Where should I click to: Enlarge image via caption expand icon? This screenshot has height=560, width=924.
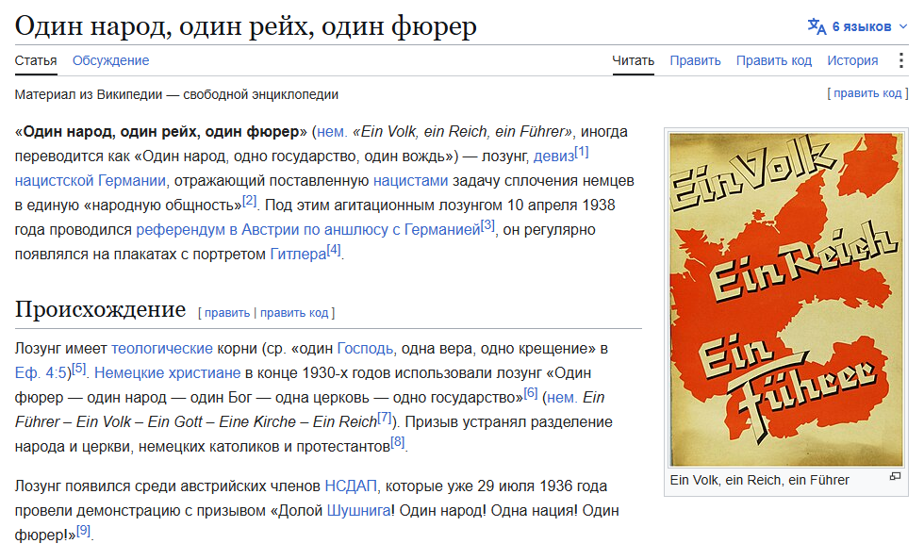pos(895,476)
